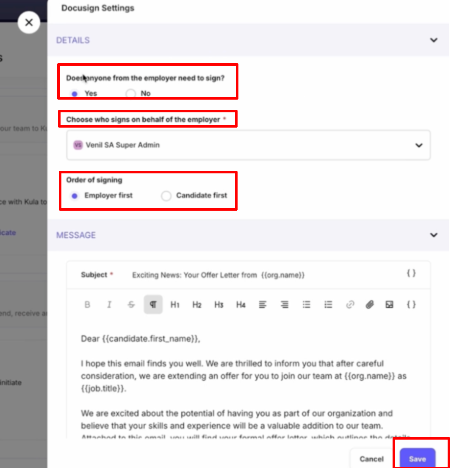This screenshot has height=468, width=476.
Task: Insert a bulleted list
Action: (306, 304)
